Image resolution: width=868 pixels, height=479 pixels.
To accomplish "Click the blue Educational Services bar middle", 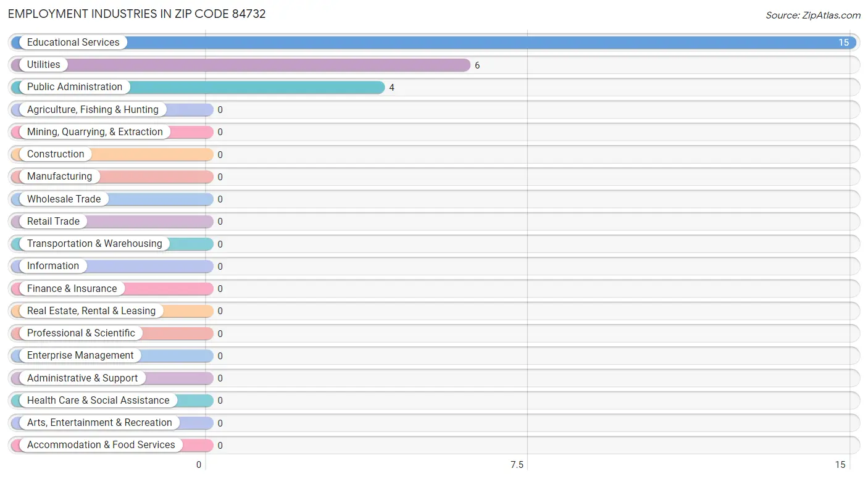I will pyautogui.click(x=434, y=43).
